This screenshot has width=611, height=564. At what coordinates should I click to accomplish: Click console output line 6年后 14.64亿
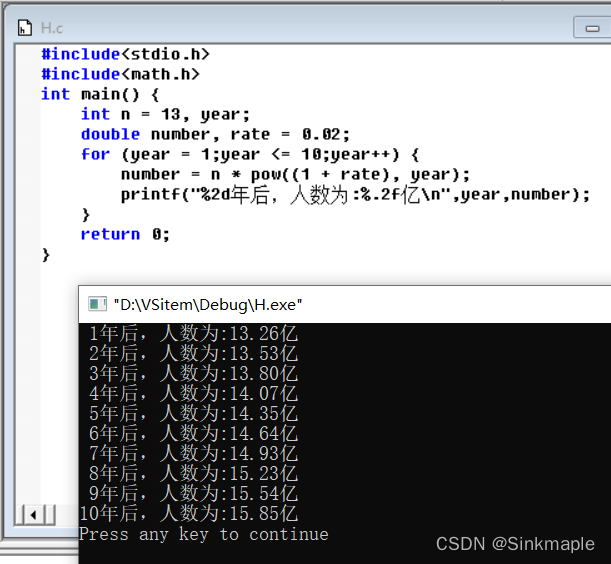193,433
